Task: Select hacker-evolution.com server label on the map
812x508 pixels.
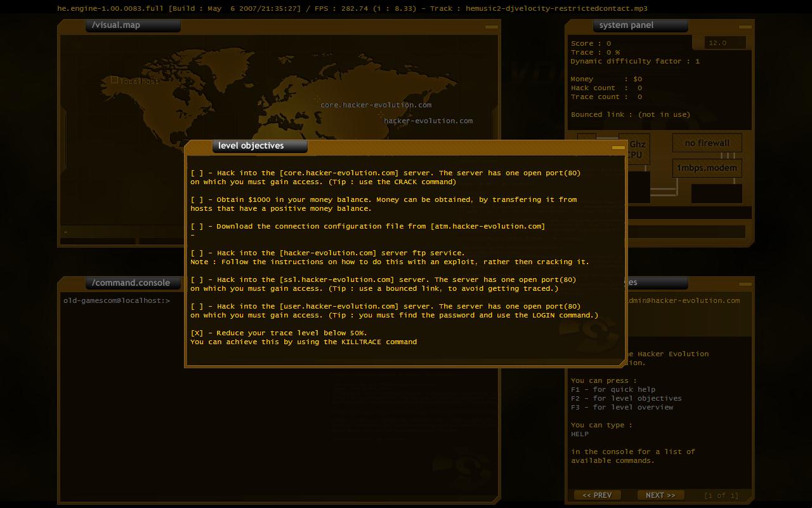Action: click(428, 121)
